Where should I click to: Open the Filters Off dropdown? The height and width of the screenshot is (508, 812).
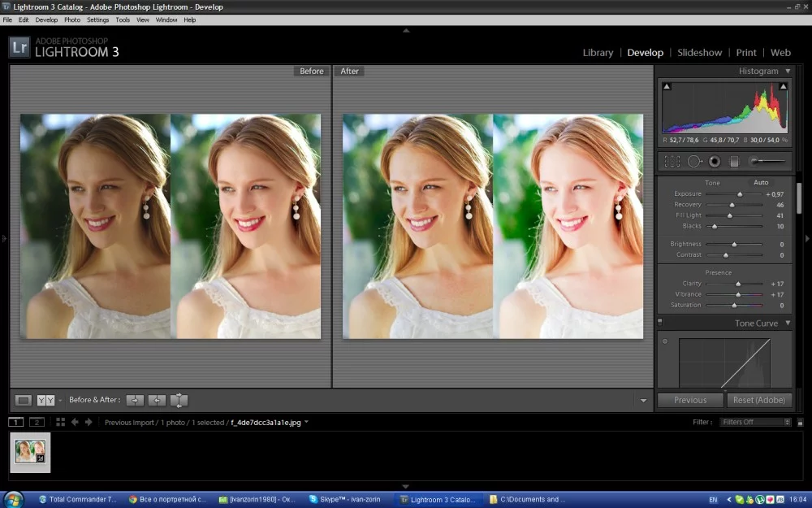click(755, 423)
